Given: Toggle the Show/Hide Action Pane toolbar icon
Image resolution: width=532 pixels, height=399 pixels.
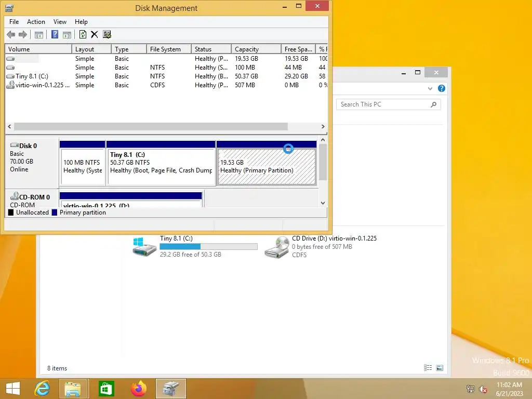Looking at the screenshot, I should click(x=67, y=35).
